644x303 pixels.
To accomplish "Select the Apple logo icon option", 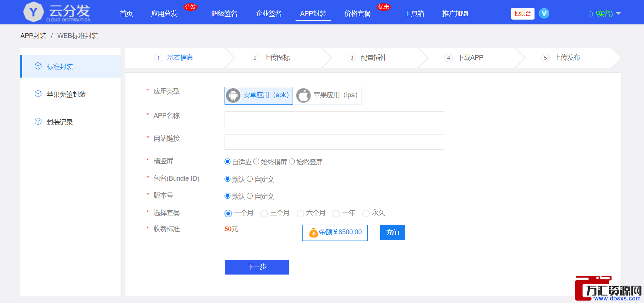I will 303,95.
